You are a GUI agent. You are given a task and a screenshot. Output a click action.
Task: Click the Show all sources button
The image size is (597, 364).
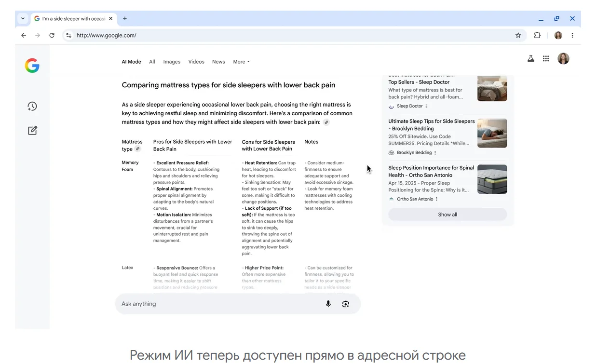[x=448, y=215]
